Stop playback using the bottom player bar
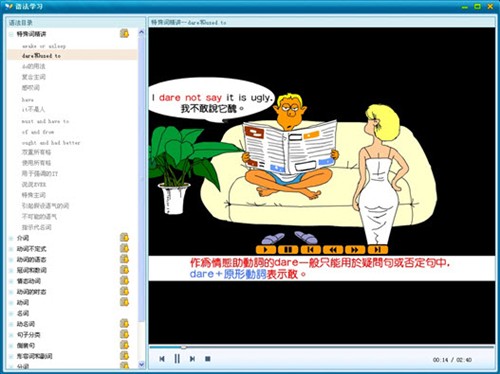The height and width of the screenshot is (374, 500). point(208,359)
